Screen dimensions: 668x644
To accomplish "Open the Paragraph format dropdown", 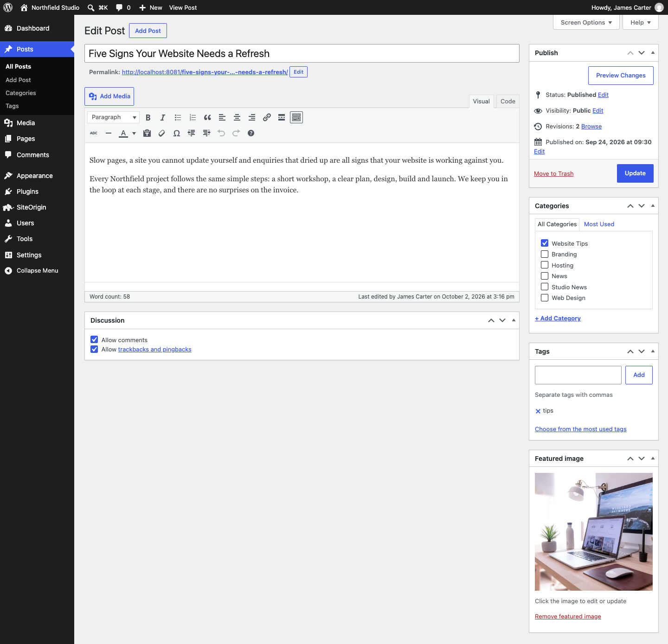I will 114,117.
